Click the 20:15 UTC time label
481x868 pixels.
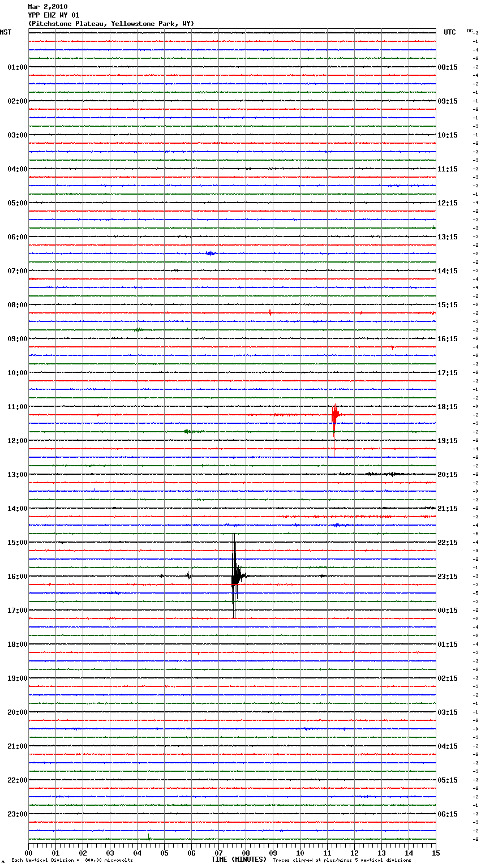pyautogui.click(x=448, y=475)
